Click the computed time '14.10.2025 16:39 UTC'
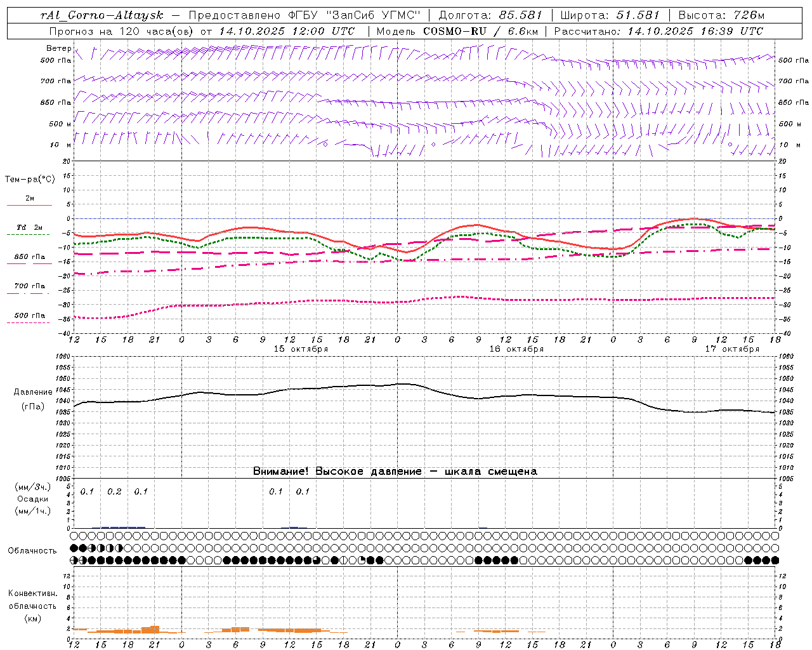812x650 pixels. pos(695,31)
